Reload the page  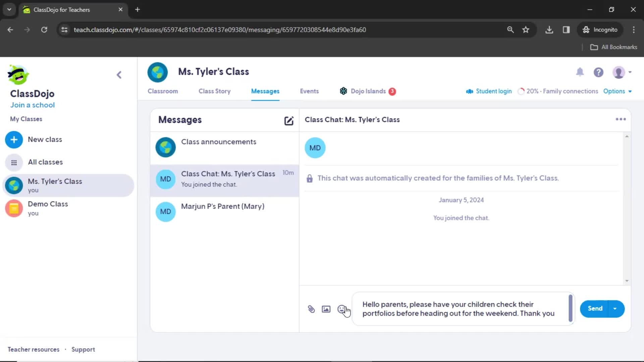coord(44,30)
